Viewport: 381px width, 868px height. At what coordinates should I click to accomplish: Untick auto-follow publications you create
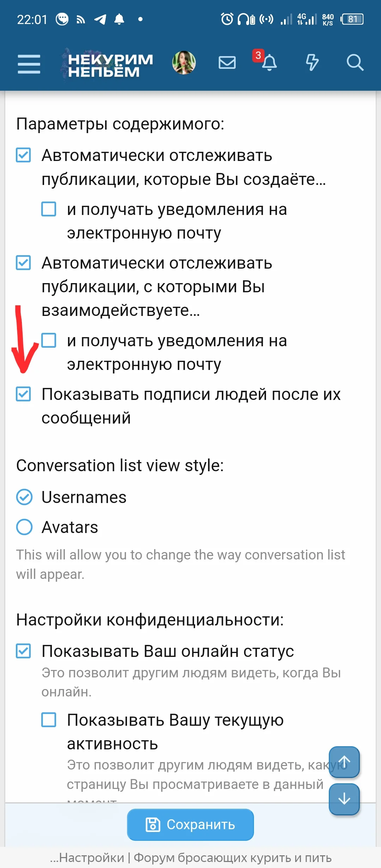pos(24,155)
